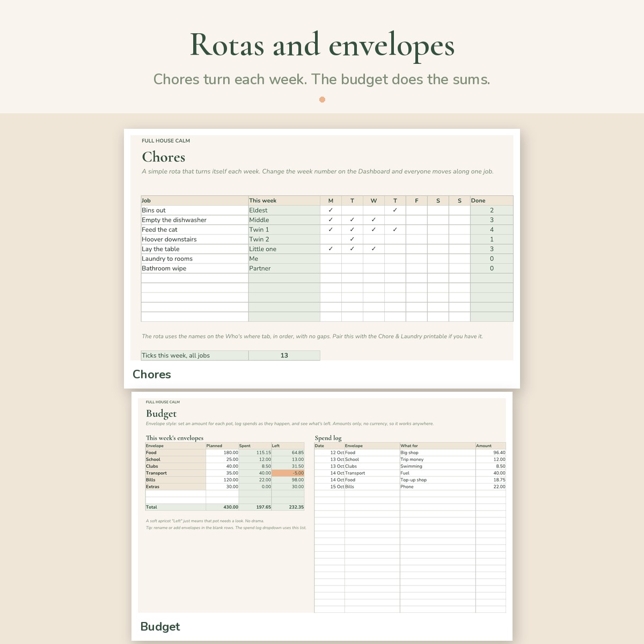The width and height of the screenshot is (644, 644).
Task: Click the 'Bins out' job cell
Action: 195,210
